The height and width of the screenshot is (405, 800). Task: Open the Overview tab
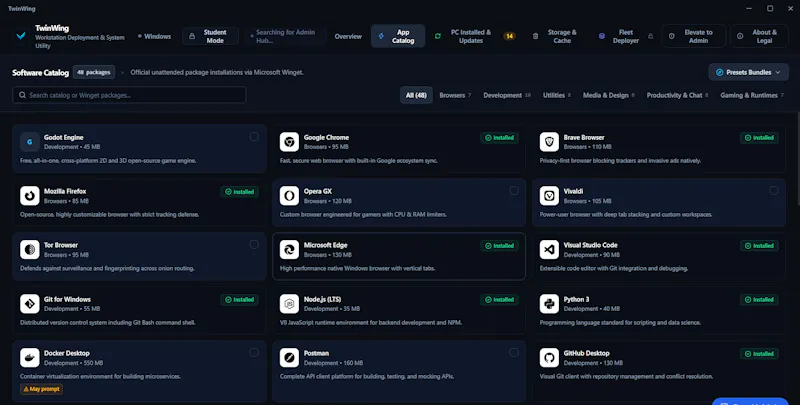pos(348,36)
